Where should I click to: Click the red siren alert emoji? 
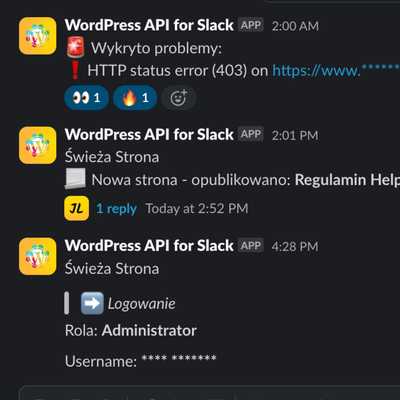tap(76, 48)
